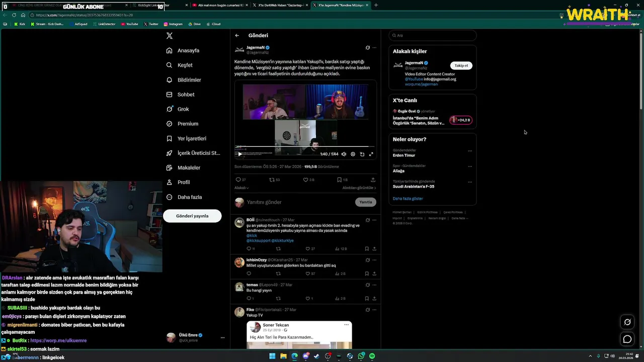Screen dimensions: 644x362
Task: Open the Alakalı sort dropdown
Action: tap(242, 188)
